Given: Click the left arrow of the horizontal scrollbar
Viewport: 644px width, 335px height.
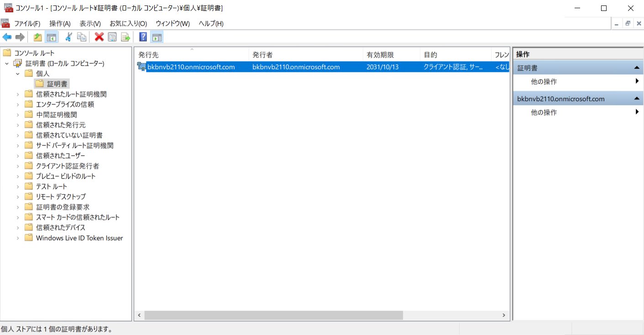Looking at the screenshot, I should click(x=140, y=315).
